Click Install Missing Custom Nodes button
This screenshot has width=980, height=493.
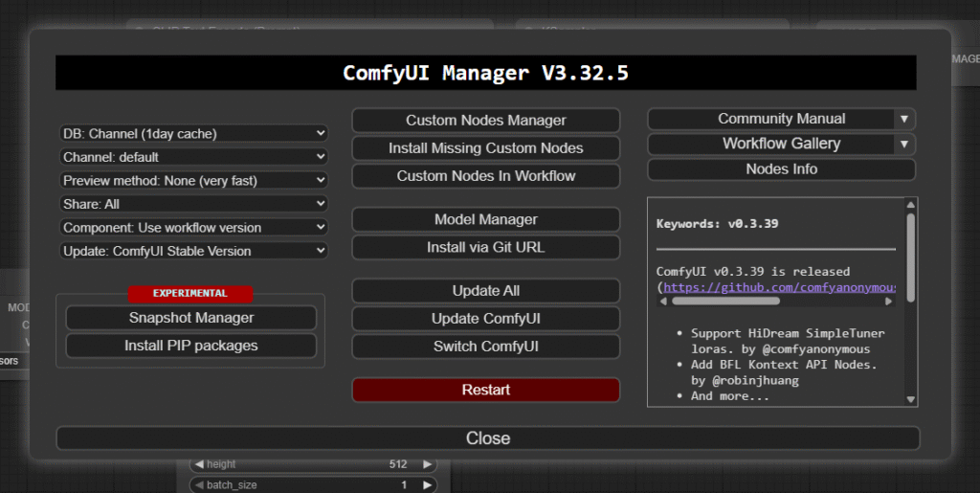coord(485,148)
